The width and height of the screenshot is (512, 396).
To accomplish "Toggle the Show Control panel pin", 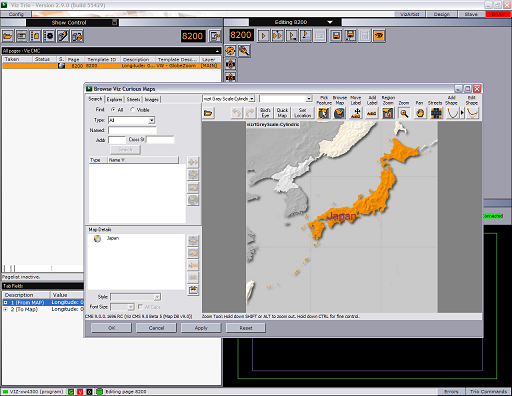I will [x=115, y=22].
